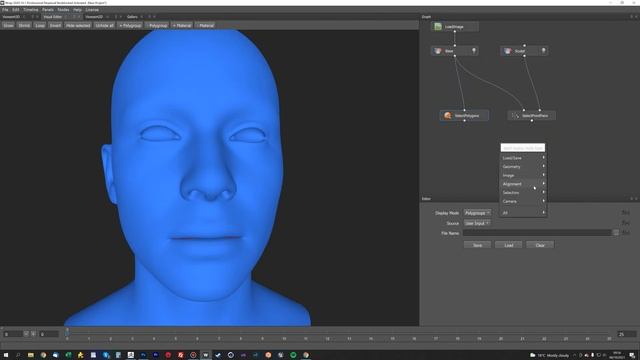Open the notification center icon
Screen dimensions: 640x360
pos(632,355)
